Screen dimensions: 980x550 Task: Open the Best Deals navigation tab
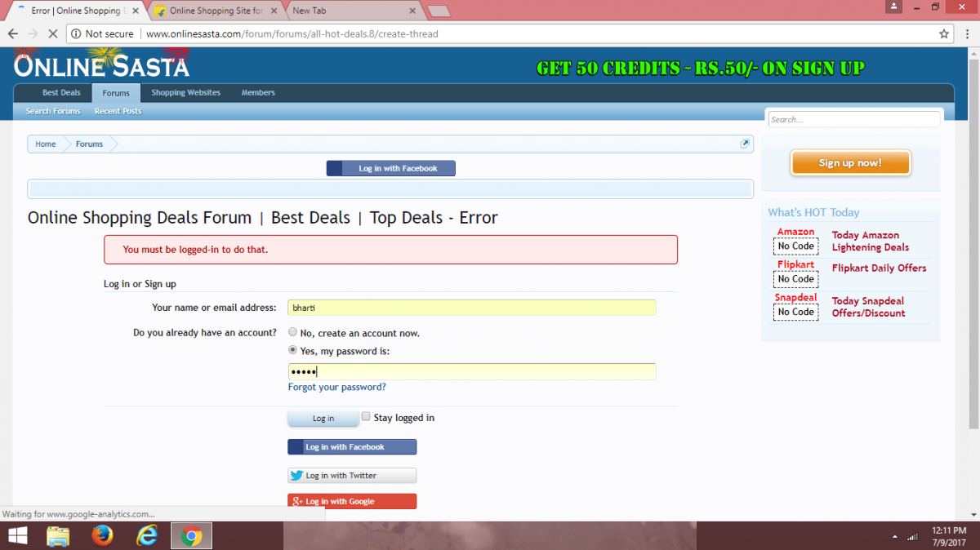(61, 93)
